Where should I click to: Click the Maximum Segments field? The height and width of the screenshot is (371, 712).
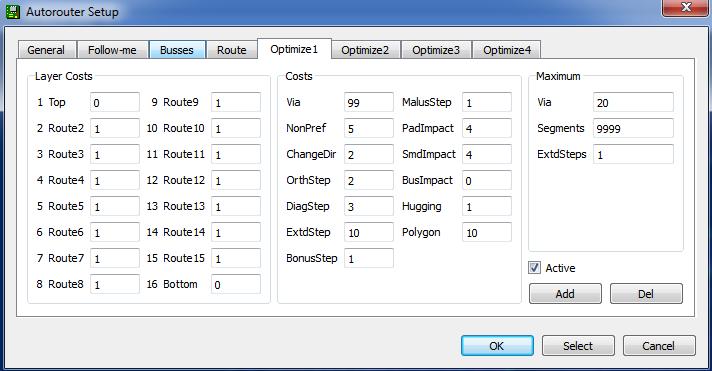coord(633,128)
